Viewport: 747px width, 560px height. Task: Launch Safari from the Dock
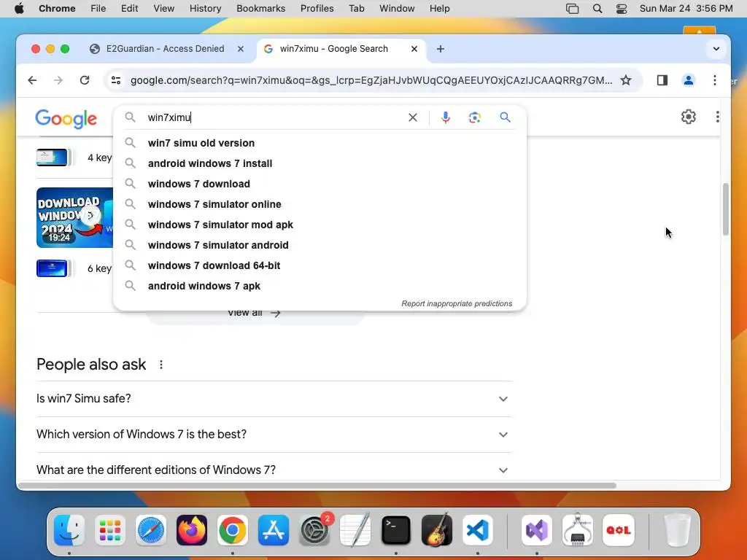(151, 530)
